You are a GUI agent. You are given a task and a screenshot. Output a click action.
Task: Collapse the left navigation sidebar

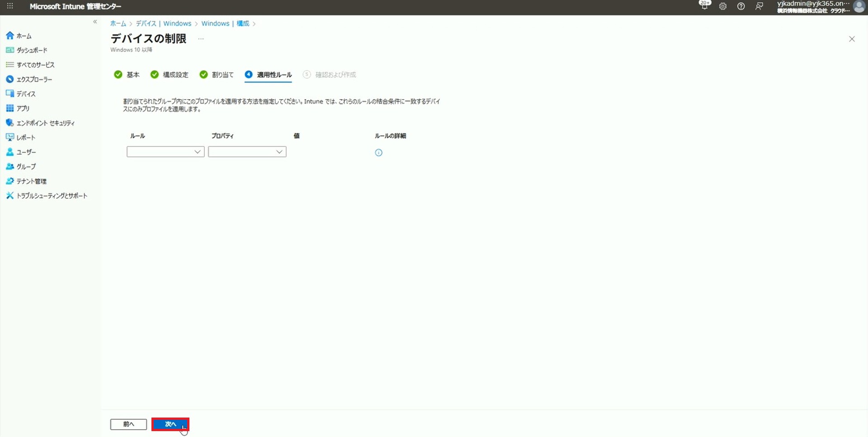[x=95, y=22]
